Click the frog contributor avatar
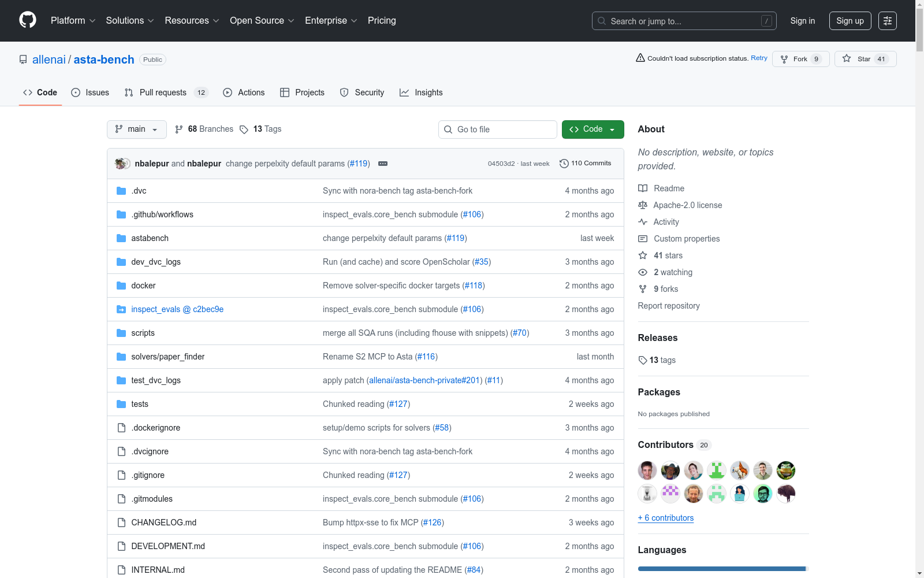Image resolution: width=924 pixels, height=578 pixels. (786, 470)
